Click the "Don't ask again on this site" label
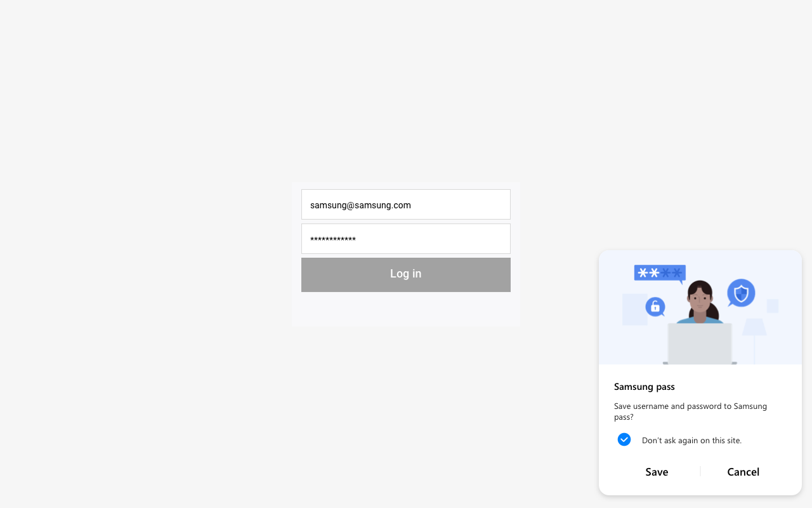 691,440
